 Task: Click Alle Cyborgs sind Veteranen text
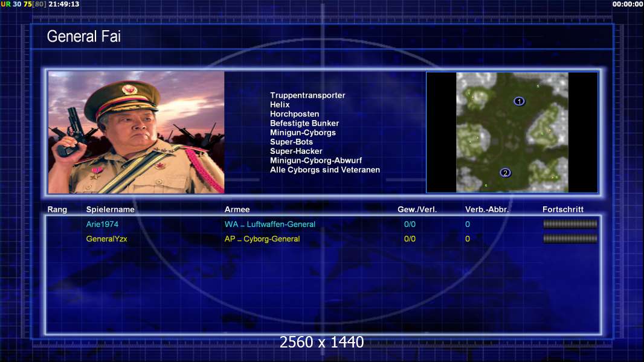coord(325,170)
